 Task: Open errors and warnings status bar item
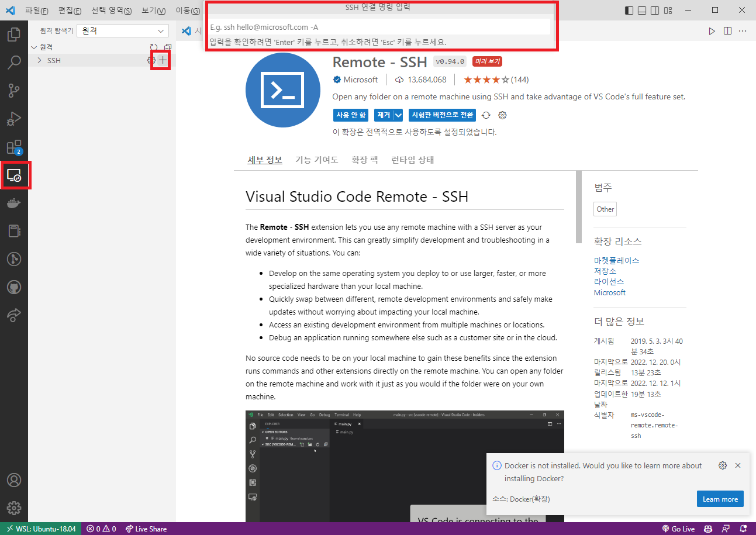(101, 529)
